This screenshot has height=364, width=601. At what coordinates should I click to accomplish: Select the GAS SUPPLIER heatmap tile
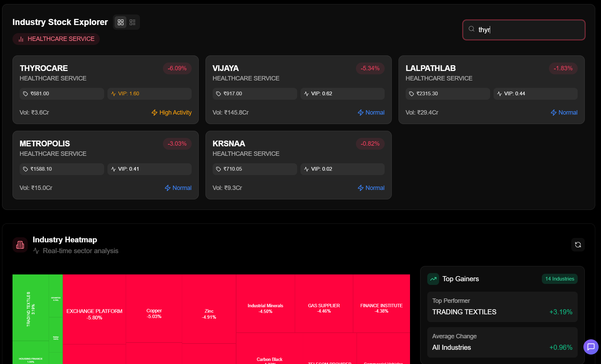(324, 304)
